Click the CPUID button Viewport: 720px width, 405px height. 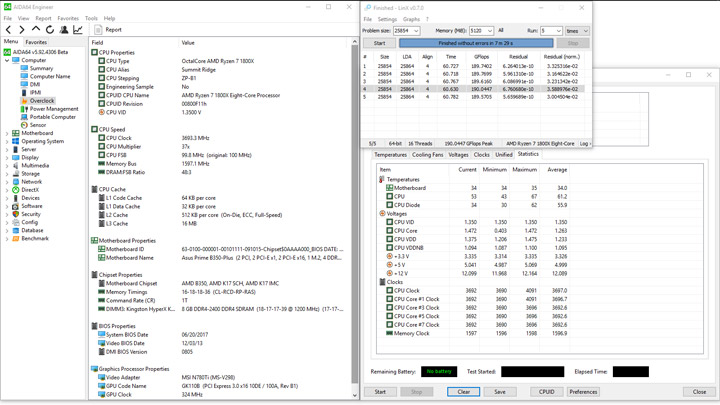[x=546, y=392]
